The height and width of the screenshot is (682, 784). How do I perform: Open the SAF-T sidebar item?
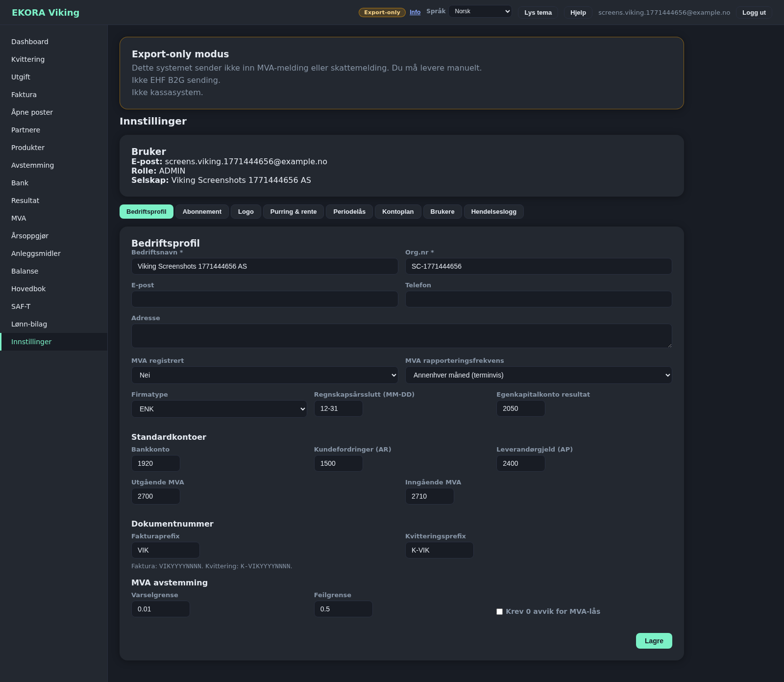pyautogui.click(x=21, y=306)
